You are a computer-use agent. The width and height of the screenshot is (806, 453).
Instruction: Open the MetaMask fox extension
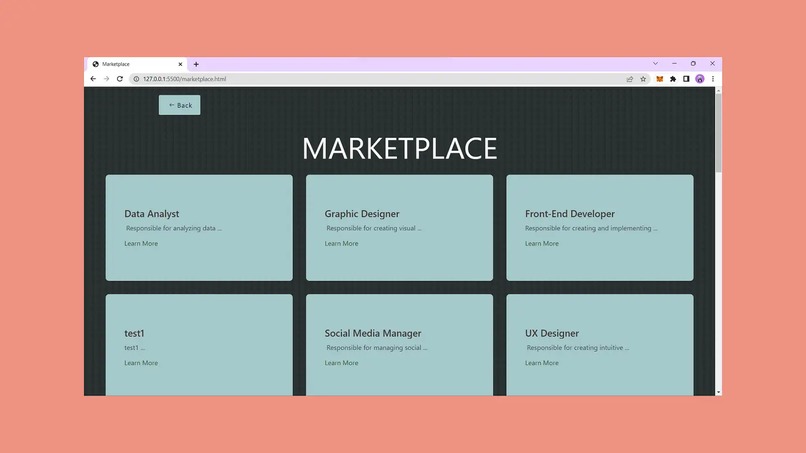coord(660,79)
